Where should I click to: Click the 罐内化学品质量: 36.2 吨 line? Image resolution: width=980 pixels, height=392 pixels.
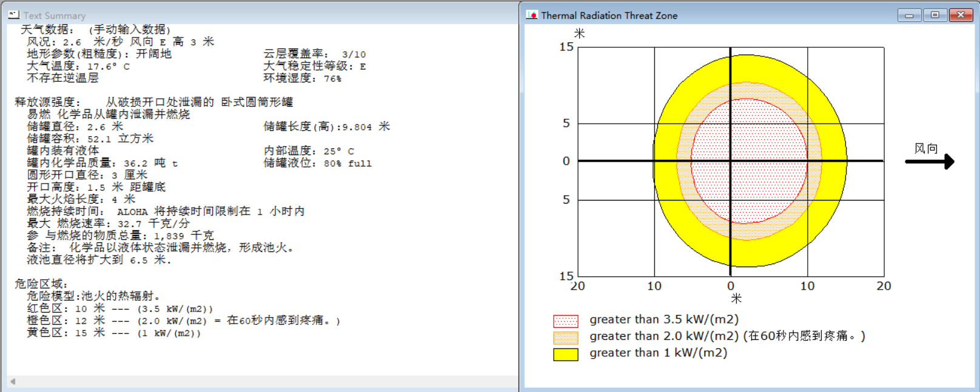pos(102,163)
